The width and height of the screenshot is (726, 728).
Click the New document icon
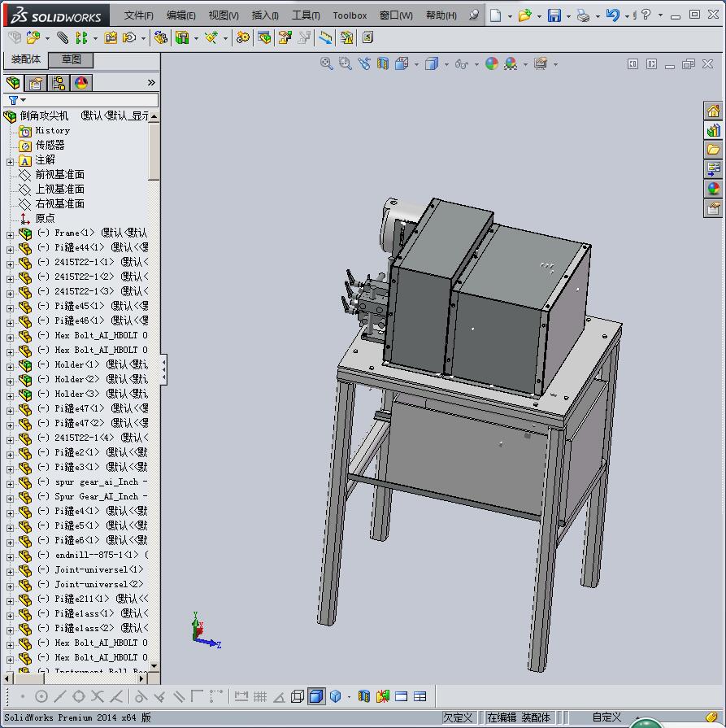tap(496, 15)
